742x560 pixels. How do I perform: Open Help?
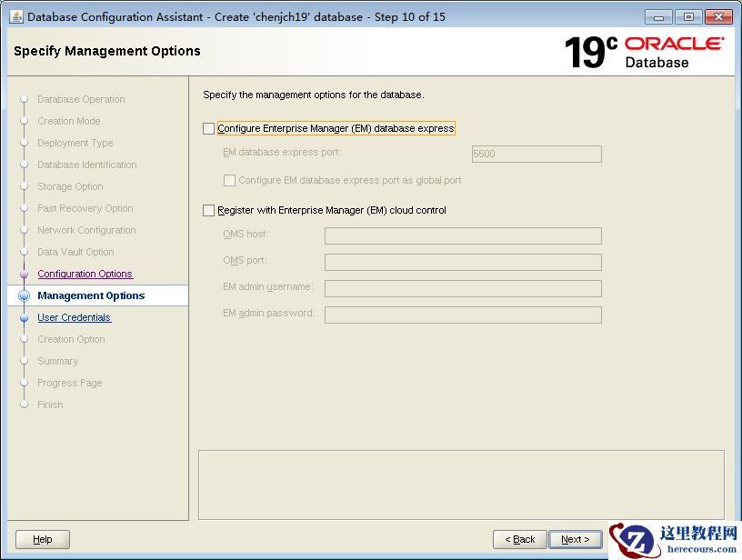[43, 539]
